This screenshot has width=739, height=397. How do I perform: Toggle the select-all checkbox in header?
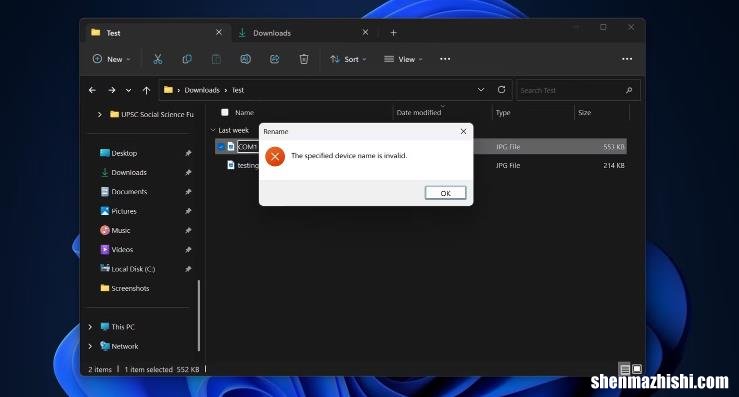pos(225,112)
